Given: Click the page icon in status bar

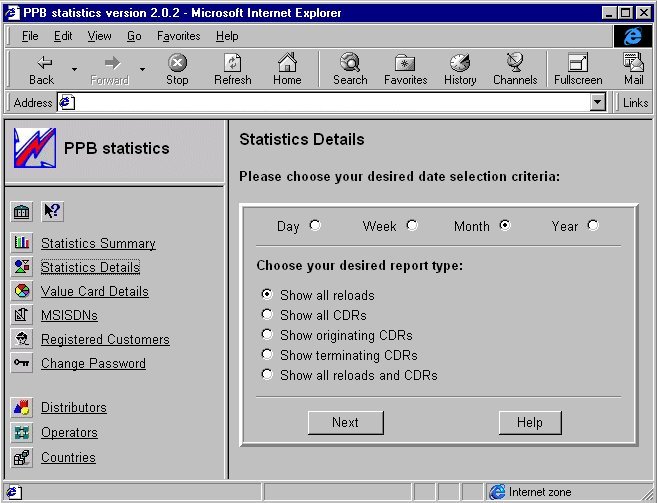Looking at the screenshot, I should (13, 492).
